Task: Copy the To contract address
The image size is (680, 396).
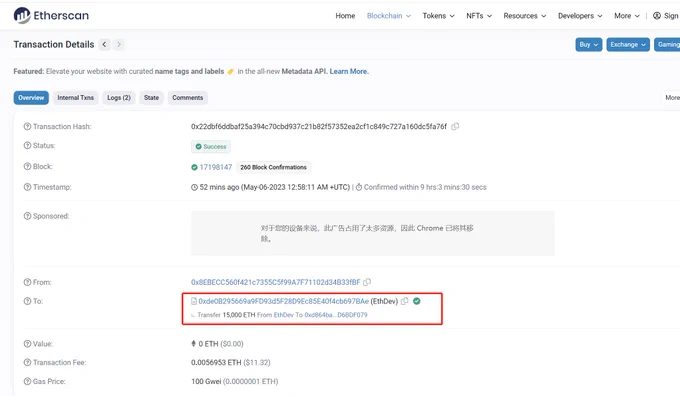Action: [x=405, y=301]
